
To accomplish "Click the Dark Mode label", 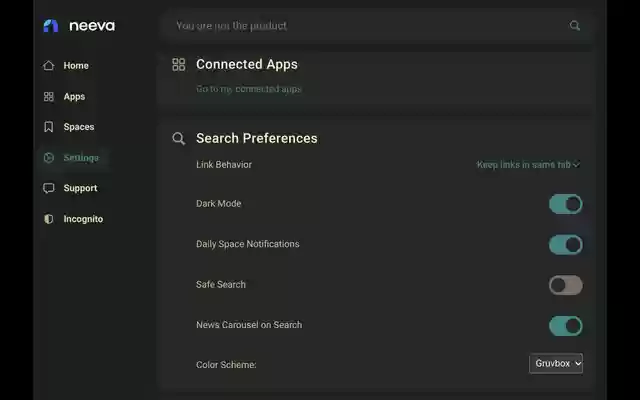I will tap(219, 204).
